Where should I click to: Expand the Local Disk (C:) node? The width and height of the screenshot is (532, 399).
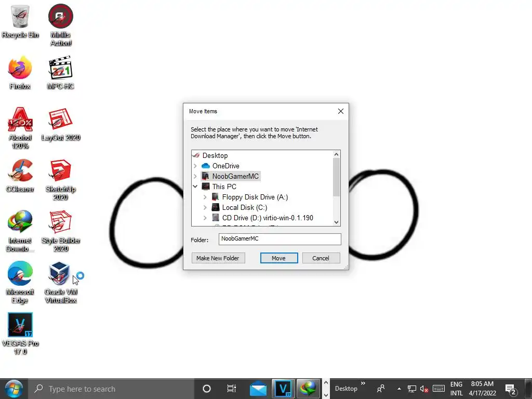point(205,208)
